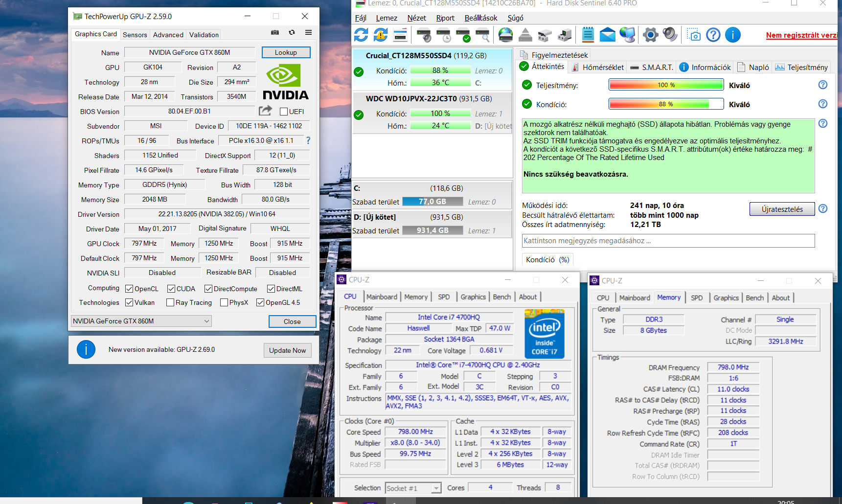This screenshot has height=504, width=842.
Task: Click the eject drive toolbar icon
Action: point(525,35)
